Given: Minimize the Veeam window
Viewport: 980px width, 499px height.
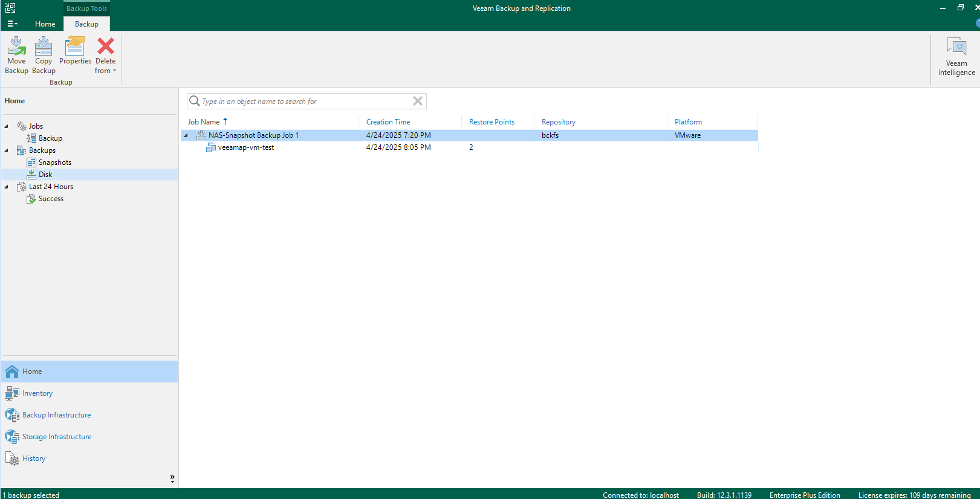Looking at the screenshot, I should click(x=943, y=8).
